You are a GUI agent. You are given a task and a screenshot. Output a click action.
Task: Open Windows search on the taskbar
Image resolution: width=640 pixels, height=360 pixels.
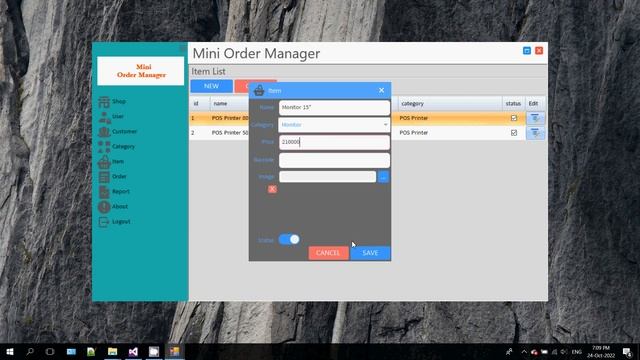tap(30, 351)
